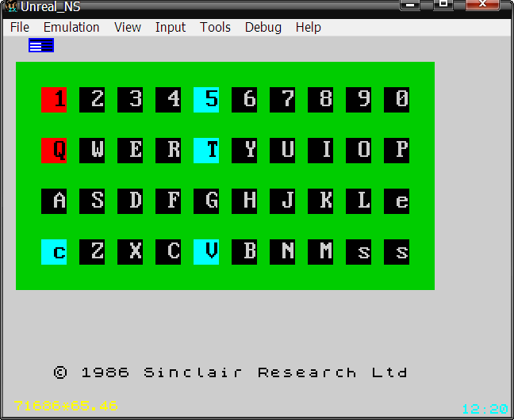Click the cyan lowercase c key
Viewport: 514px width, 420px height.
point(54,252)
